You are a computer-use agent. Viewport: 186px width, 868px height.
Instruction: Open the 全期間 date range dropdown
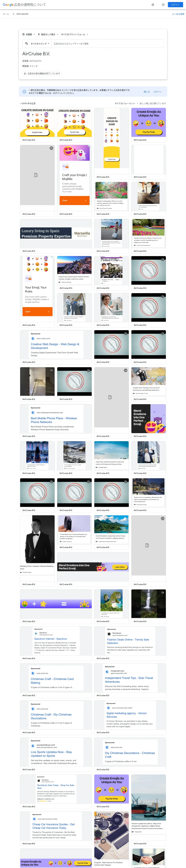(29, 34)
